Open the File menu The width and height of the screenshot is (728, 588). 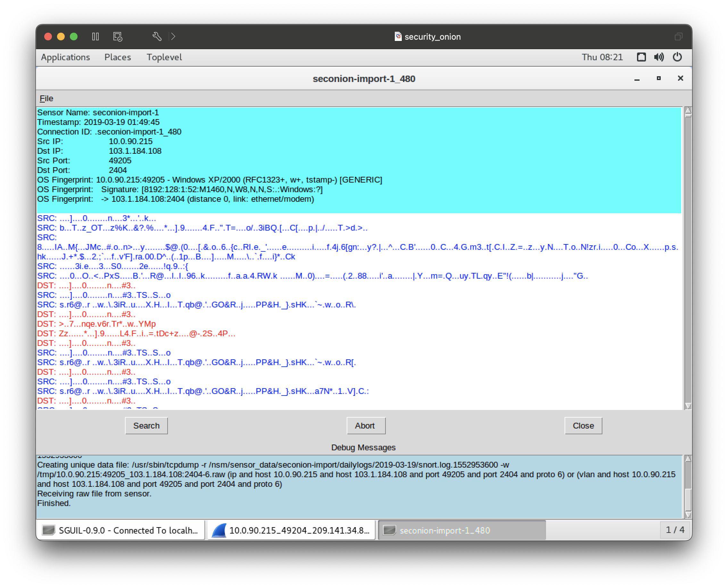click(46, 99)
